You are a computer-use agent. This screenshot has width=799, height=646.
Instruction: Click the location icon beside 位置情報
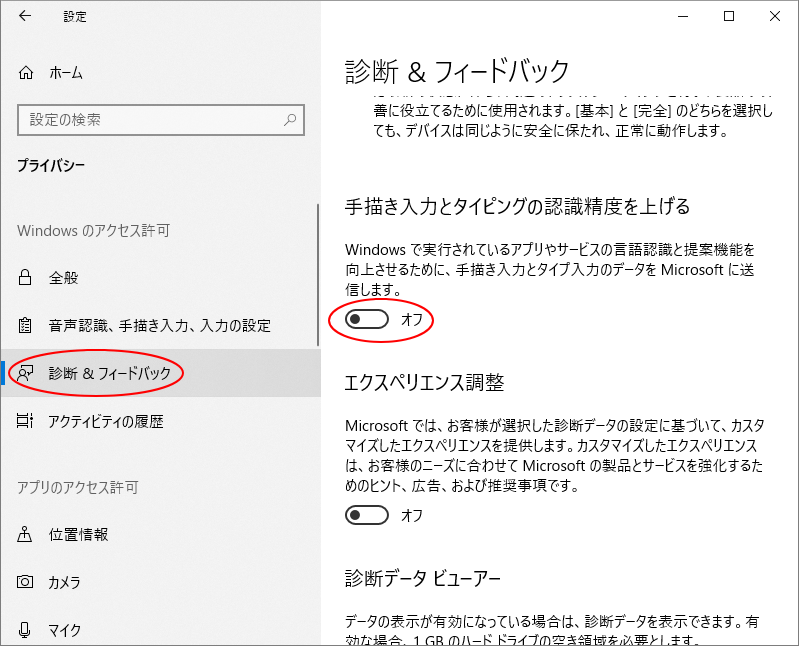(25, 534)
